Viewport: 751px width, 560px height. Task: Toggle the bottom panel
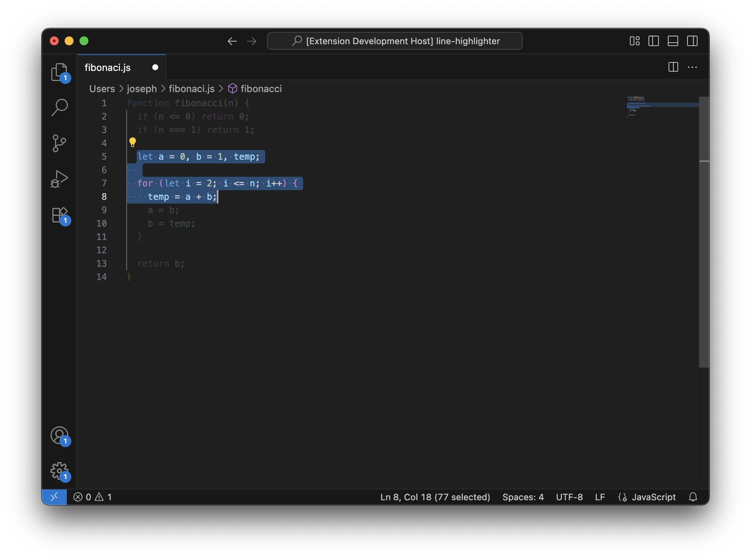tap(673, 41)
